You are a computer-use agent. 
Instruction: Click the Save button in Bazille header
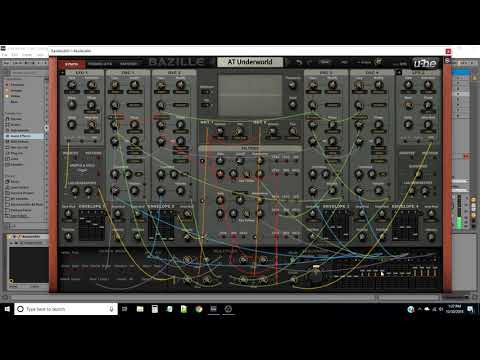[x=325, y=62]
